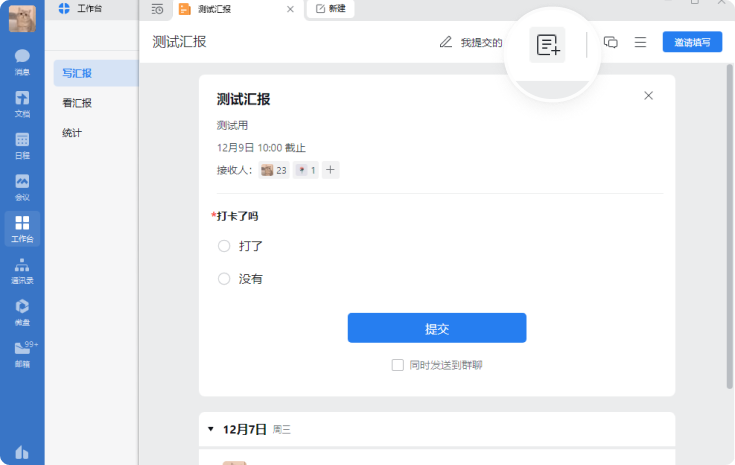The height and width of the screenshot is (465, 735).
Task: Close the 测试汇报 form card
Action: coord(648,96)
